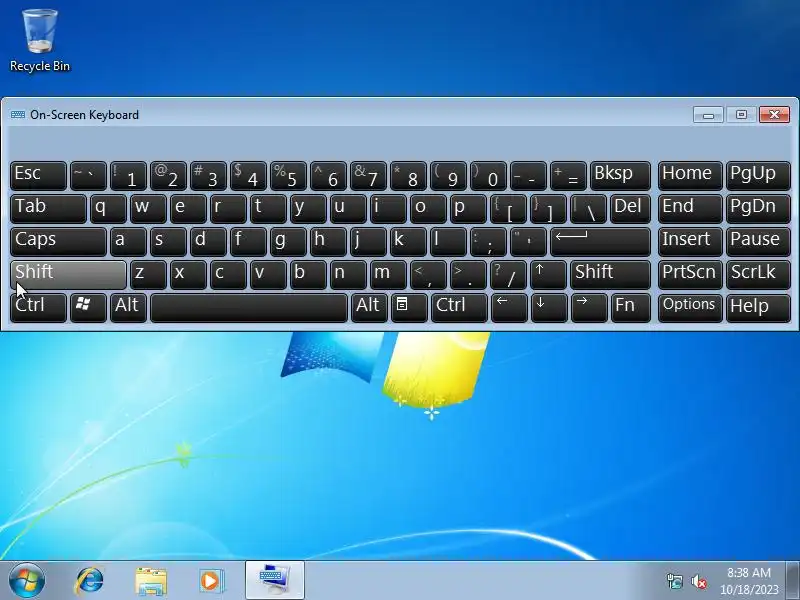This screenshot has height=600, width=800.
Task: Click the equals and plus key
Action: click(x=568, y=176)
